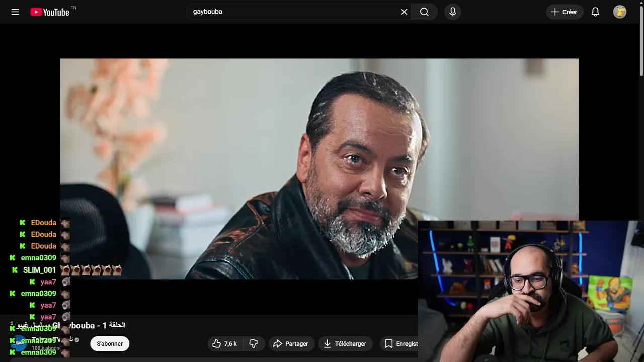Click the magnifier search button

coord(424,12)
